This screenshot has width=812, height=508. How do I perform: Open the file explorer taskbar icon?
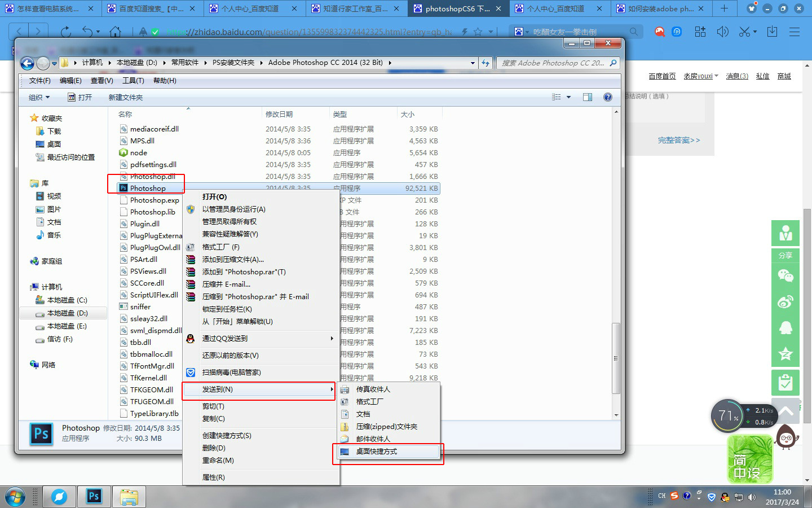pyautogui.click(x=129, y=497)
